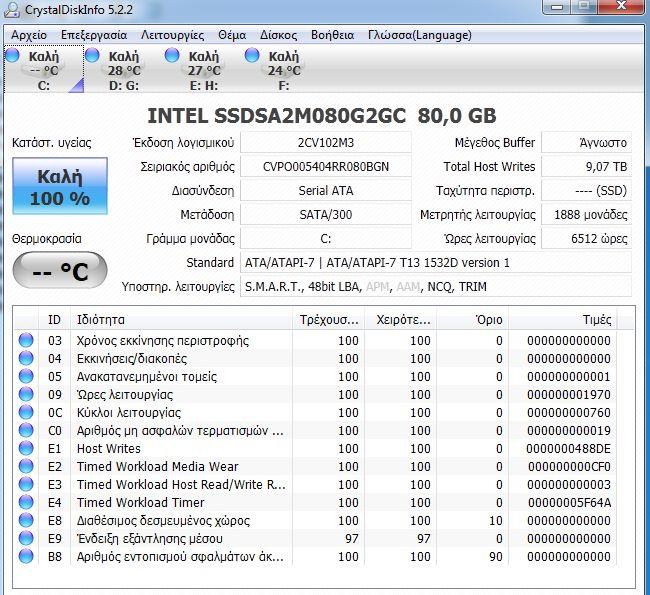Screen dimensions: 650x595
Task: Select raw value 000000000760
Action: 569,413
